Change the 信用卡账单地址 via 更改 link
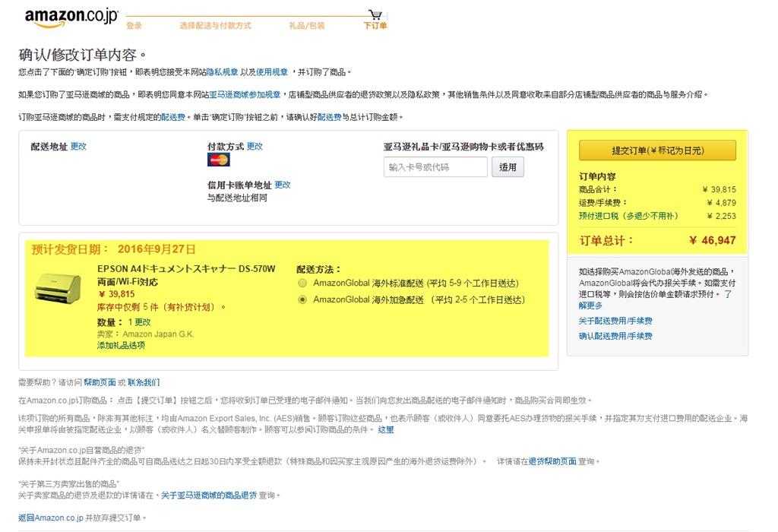The height and width of the screenshot is (532, 778). pos(283,185)
